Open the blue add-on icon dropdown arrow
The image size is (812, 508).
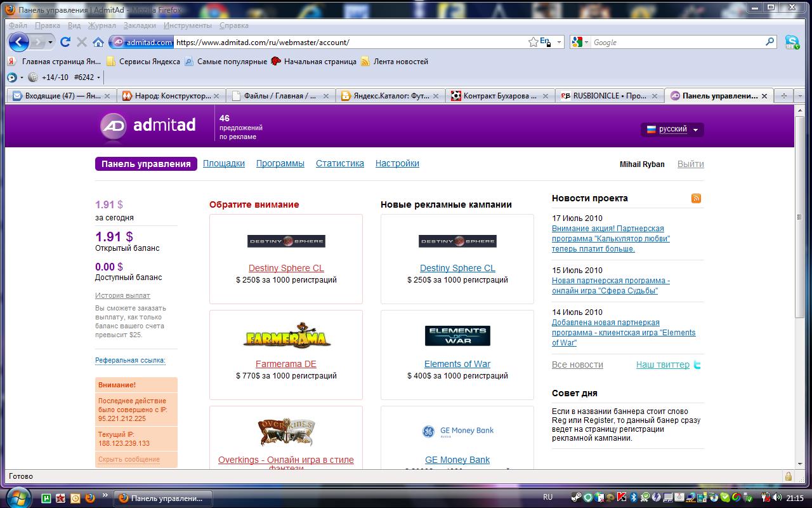coord(22,77)
